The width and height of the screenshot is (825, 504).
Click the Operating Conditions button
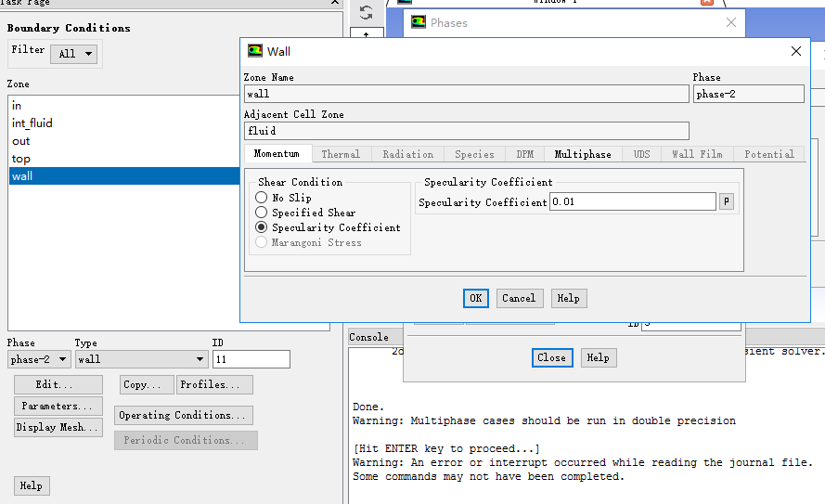click(x=183, y=415)
